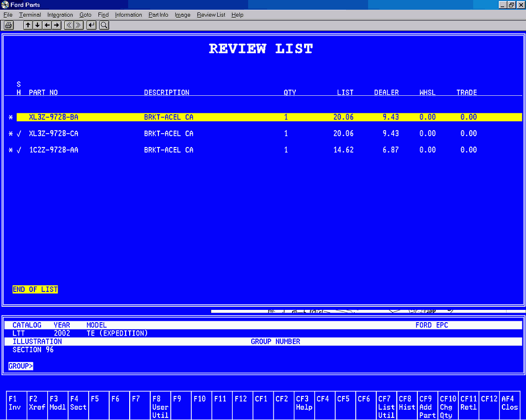This screenshot has width=526, height=420.
Task: Click list price 20.06 on XL3Z-9728-CA row
Action: [x=343, y=134]
